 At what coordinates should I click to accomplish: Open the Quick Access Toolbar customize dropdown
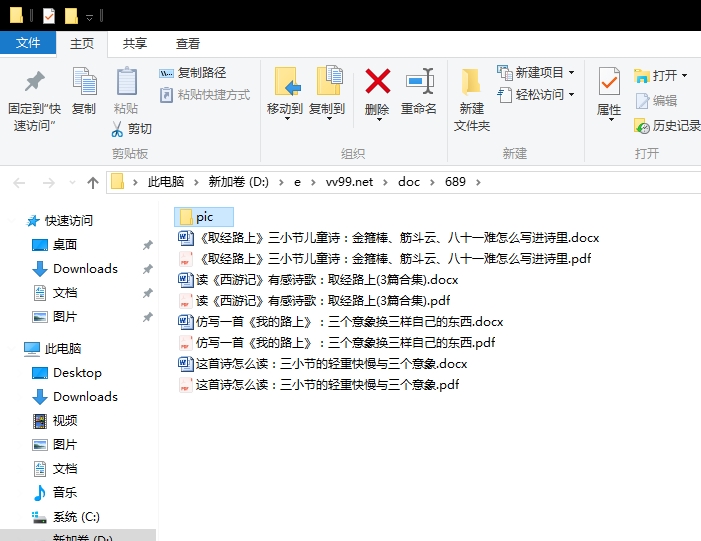[89, 17]
